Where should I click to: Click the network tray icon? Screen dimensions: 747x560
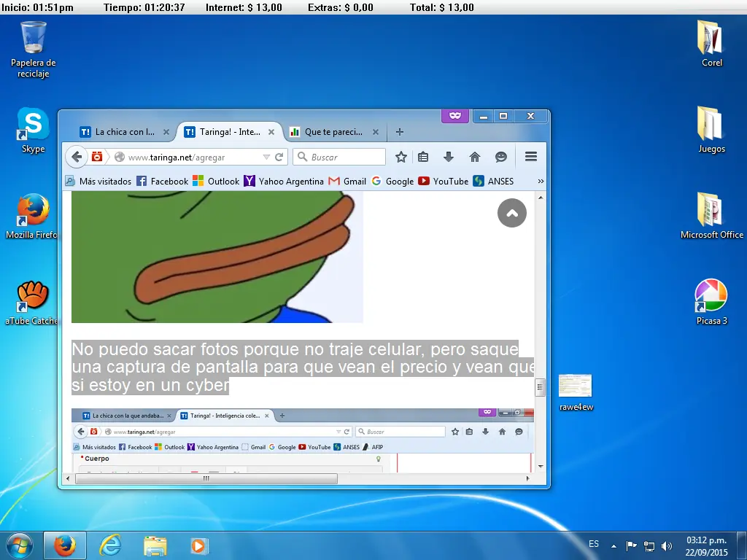coord(649,546)
